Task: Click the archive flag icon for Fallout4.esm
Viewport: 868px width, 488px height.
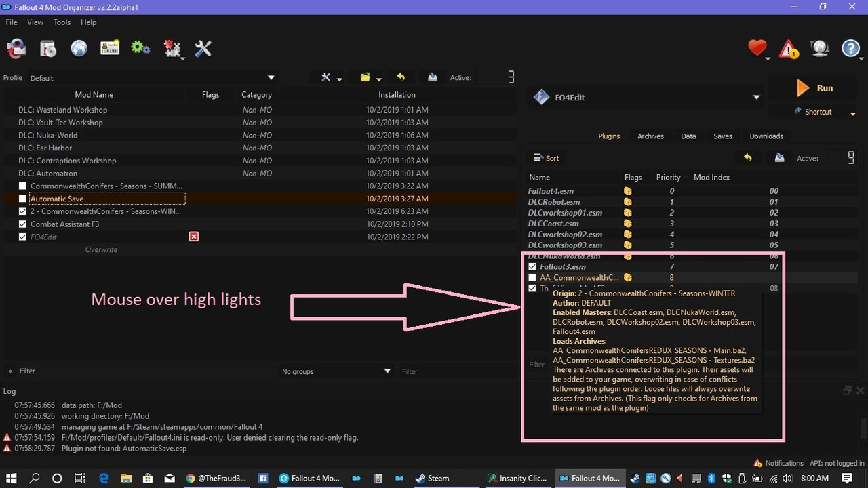Action: tap(628, 191)
